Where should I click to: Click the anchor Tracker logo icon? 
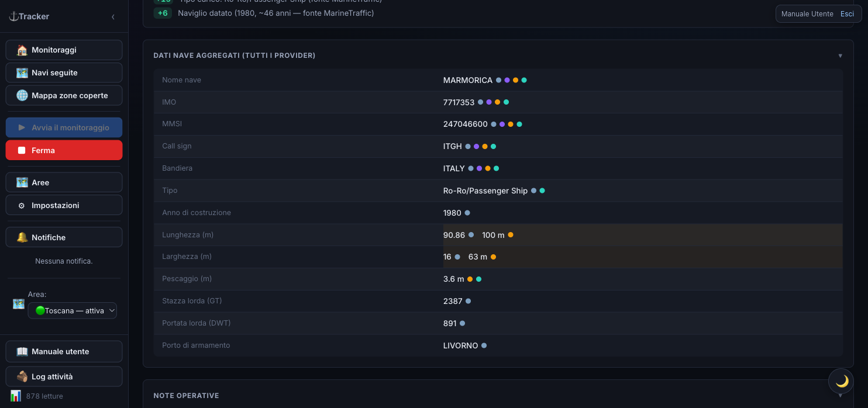13,16
